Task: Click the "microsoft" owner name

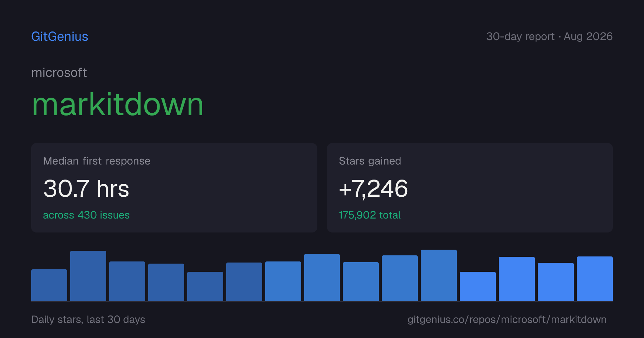Action: click(59, 73)
